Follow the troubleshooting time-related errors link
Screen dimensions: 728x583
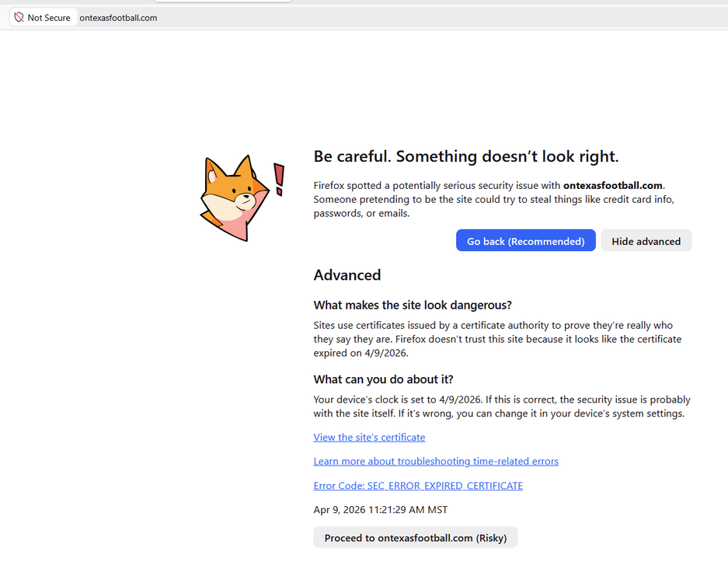click(x=436, y=461)
